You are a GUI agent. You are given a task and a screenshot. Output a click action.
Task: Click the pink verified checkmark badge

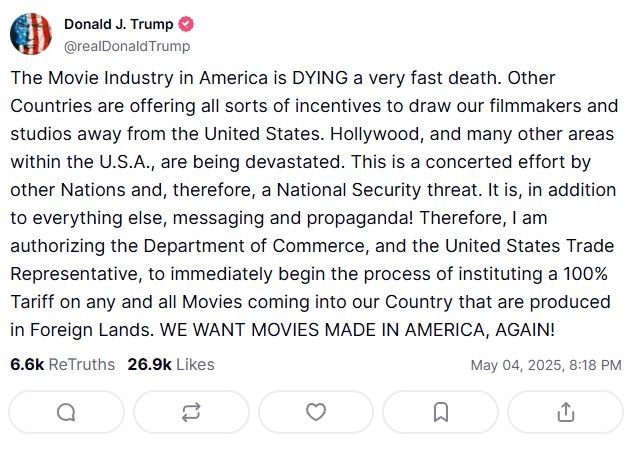[x=186, y=24]
